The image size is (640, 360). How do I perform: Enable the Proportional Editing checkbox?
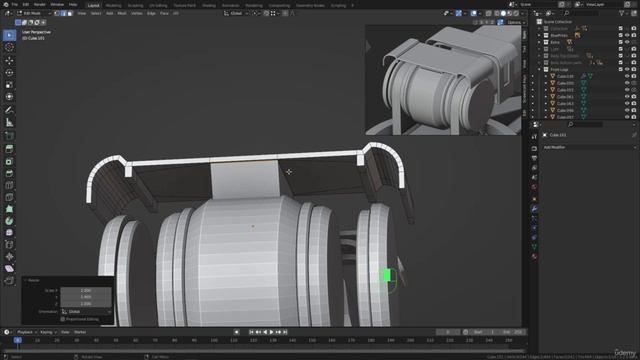[63, 319]
